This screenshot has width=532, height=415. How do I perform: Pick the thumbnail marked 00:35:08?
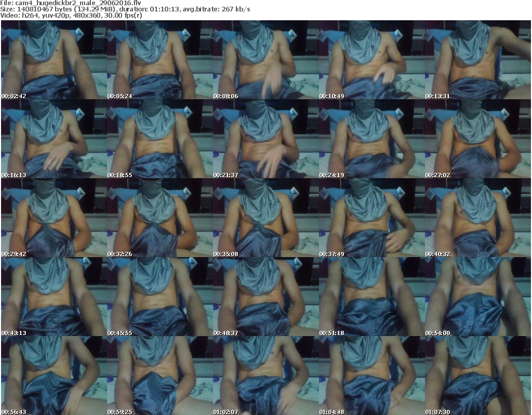point(265,218)
